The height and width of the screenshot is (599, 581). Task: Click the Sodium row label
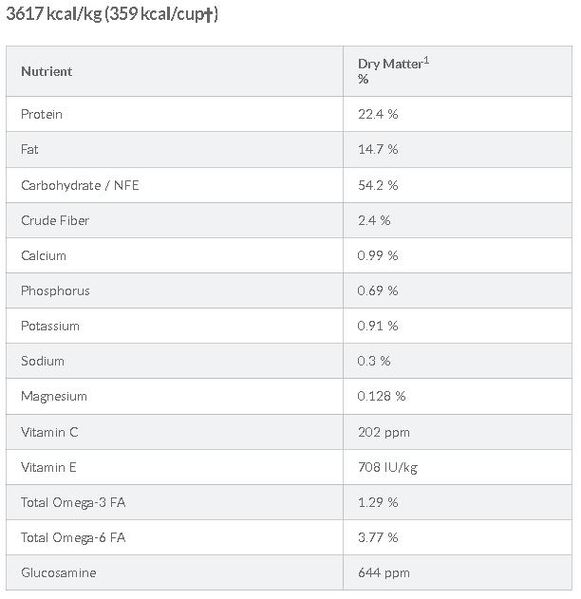(x=42, y=361)
